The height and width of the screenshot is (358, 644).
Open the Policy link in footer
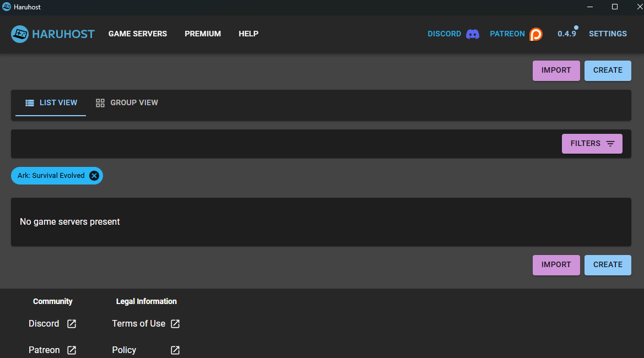click(124, 350)
